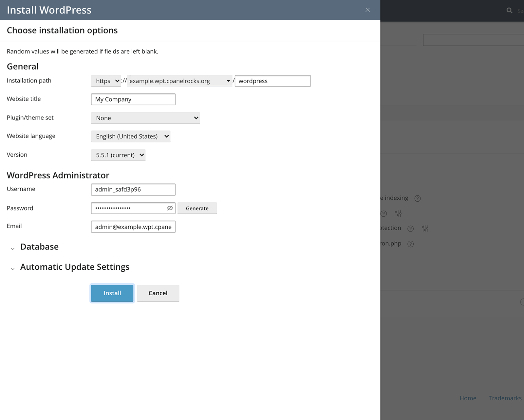Open the Trademarks footer link
The width and height of the screenshot is (524, 420).
pos(505,398)
